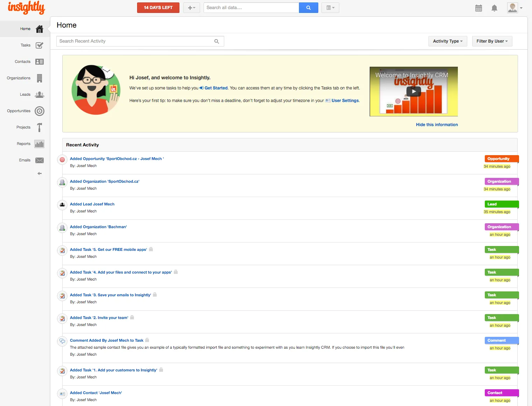Click the orange Opportunity tag label

[502, 159]
